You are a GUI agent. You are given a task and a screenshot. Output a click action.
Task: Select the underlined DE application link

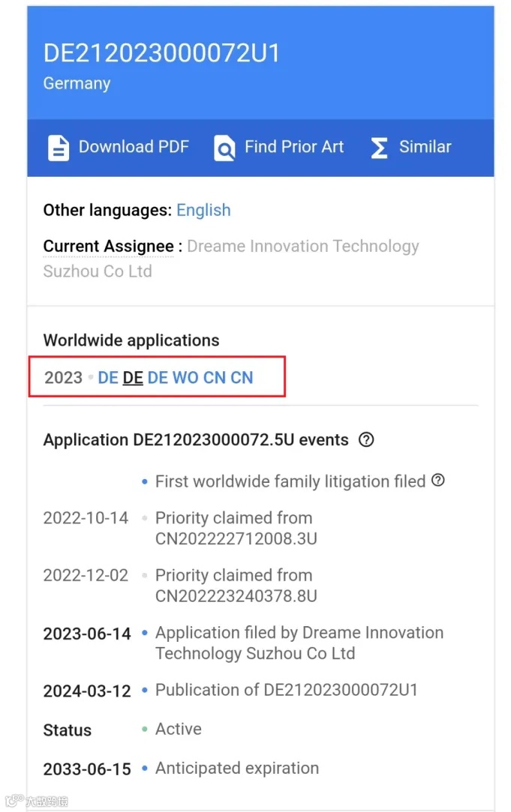pyautogui.click(x=133, y=378)
